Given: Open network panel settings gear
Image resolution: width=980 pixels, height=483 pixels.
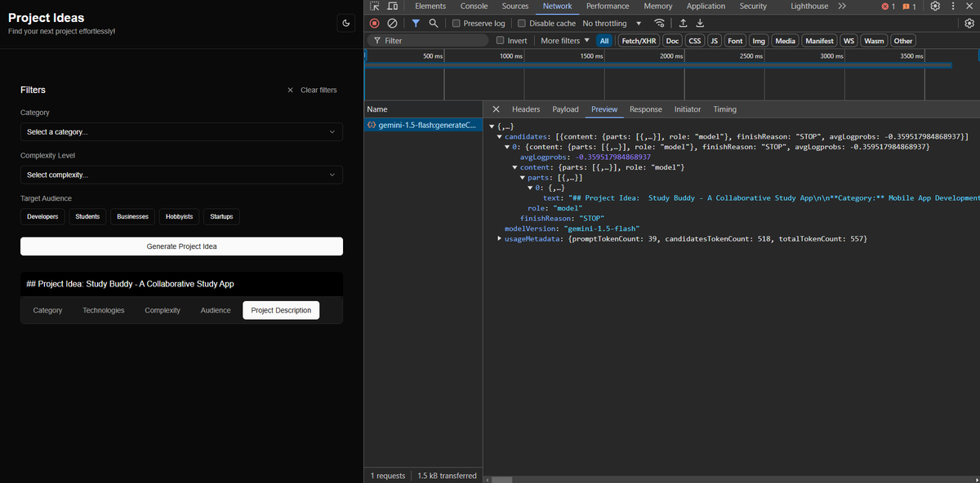Looking at the screenshot, I should pos(970,24).
